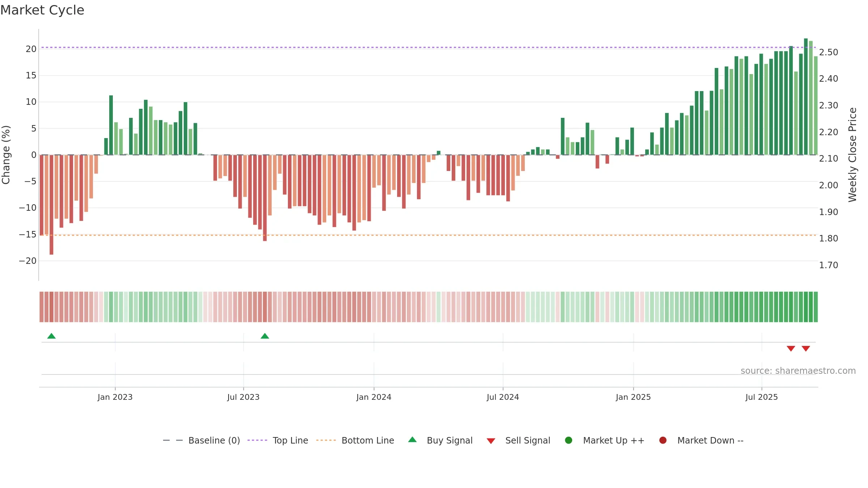Click the Jan 2023 axis label
Image resolution: width=868 pixels, height=488 pixels.
point(115,397)
